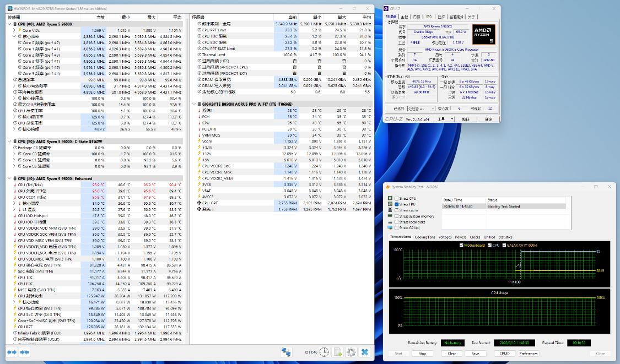Expand Core C1 residency row
Screen dimensions: 620x364
pyautogui.click(x=14, y=160)
